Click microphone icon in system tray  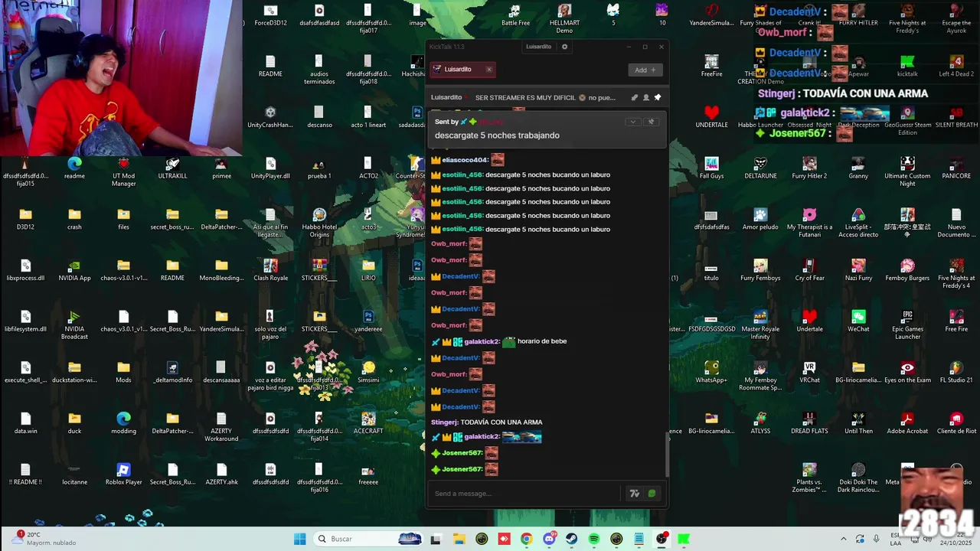tap(877, 539)
